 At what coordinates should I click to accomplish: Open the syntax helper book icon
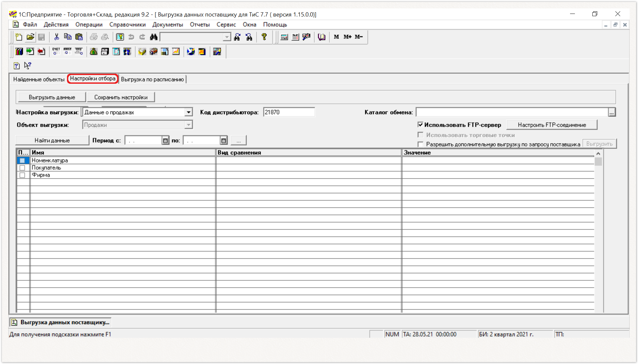coord(321,37)
